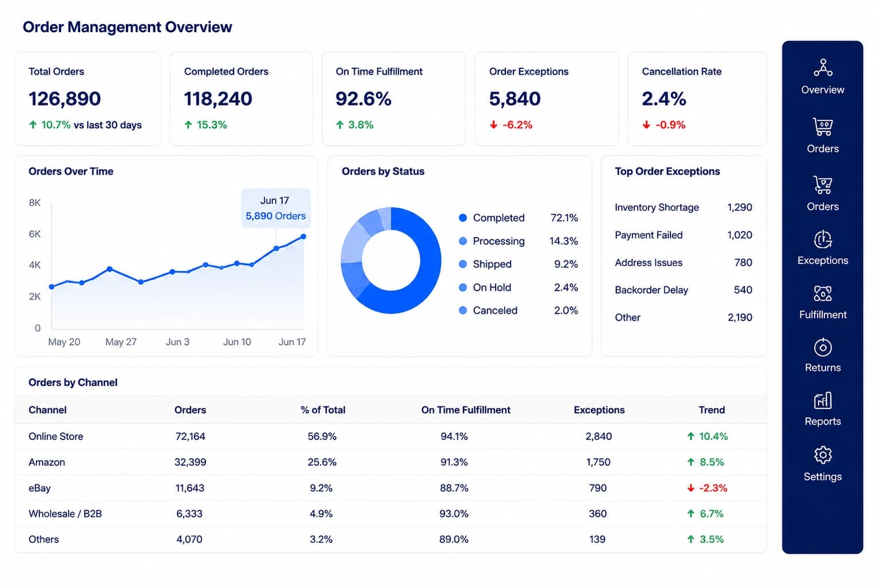Click the 2,840 exceptions cell

[x=599, y=436]
